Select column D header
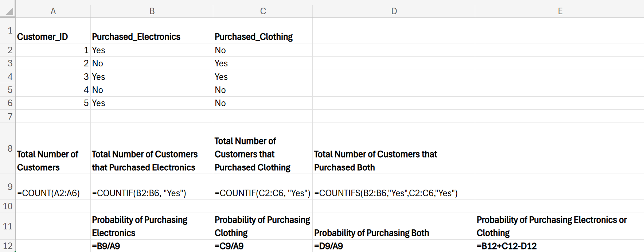Screen dimensions: 644x252 [394, 11]
